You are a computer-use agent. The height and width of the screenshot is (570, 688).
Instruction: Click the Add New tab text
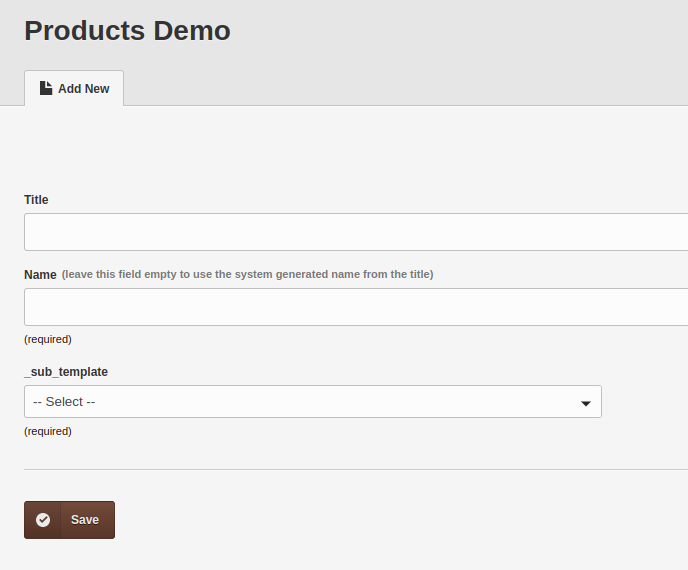coord(83,89)
